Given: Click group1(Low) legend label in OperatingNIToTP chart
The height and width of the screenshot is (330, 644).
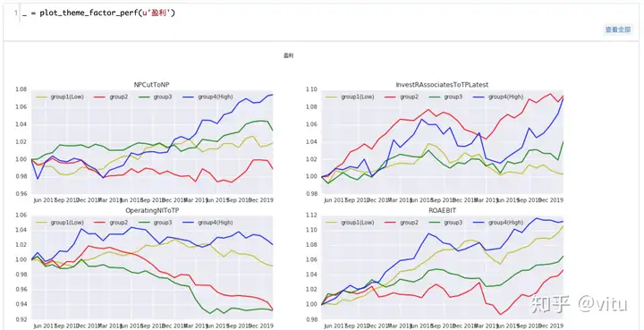Looking at the screenshot, I should click(67, 223).
